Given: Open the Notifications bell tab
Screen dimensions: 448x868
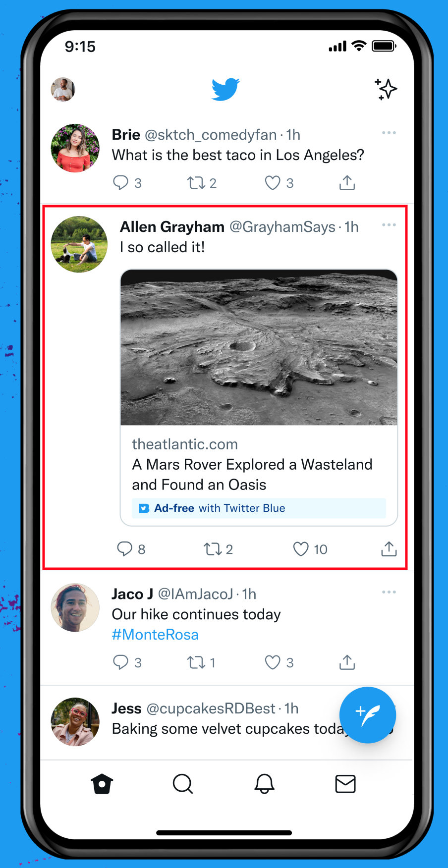Looking at the screenshot, I should 264,784.
